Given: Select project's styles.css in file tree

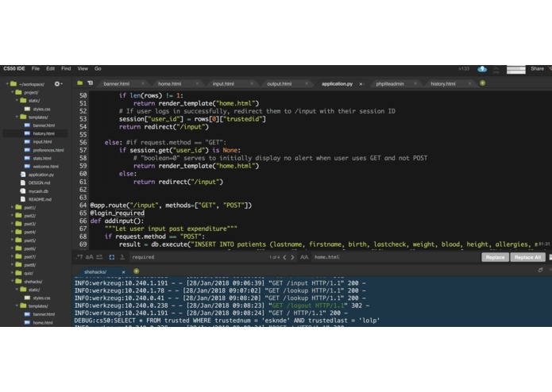Looking at the screenshot, I should click(41, 109).
